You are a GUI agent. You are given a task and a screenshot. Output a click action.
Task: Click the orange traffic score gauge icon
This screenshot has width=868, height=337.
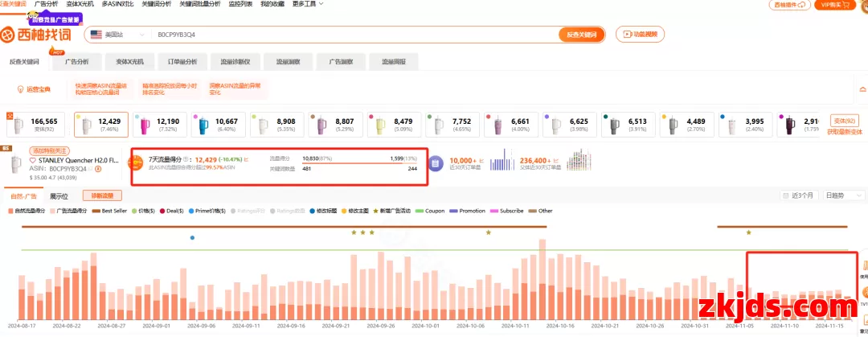click(x=135, y=163)
